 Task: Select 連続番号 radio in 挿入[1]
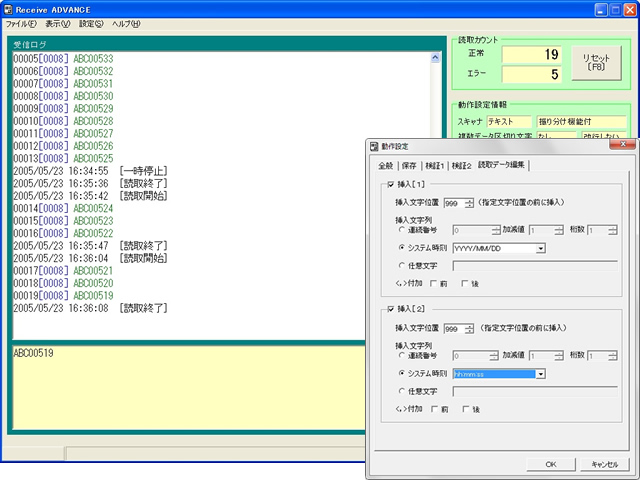coord(401,229)
